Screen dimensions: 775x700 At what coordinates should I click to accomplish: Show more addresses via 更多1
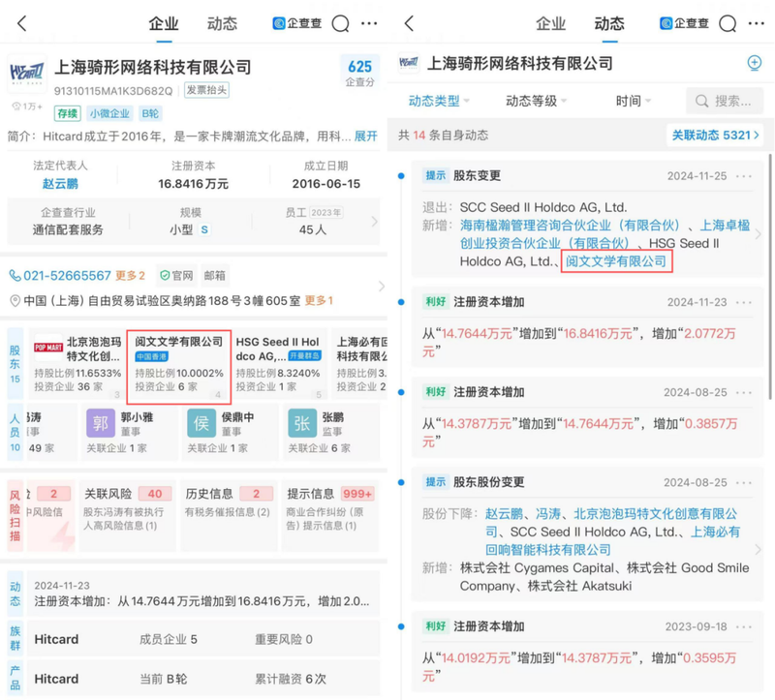click(x=319, y=300)
